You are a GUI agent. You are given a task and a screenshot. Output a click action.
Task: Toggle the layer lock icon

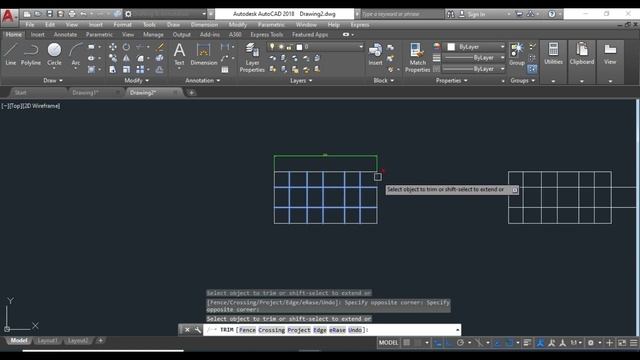pos(289,47)
